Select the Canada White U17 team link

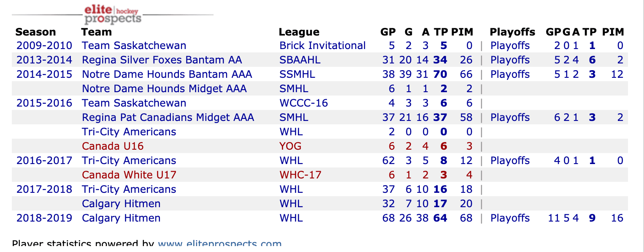[x=129, y=175]
